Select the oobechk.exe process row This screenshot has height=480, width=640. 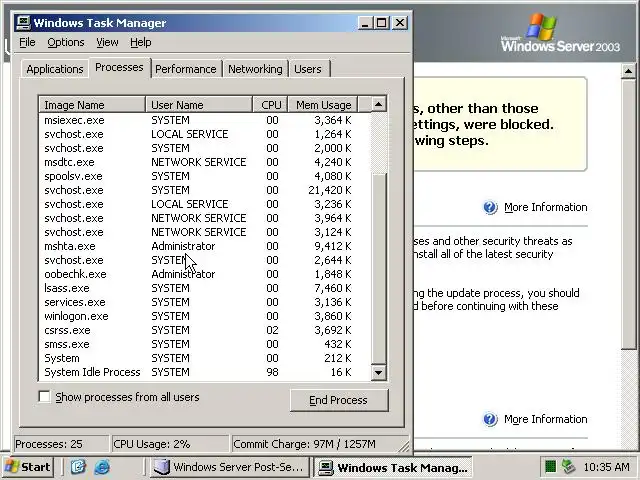205,274
